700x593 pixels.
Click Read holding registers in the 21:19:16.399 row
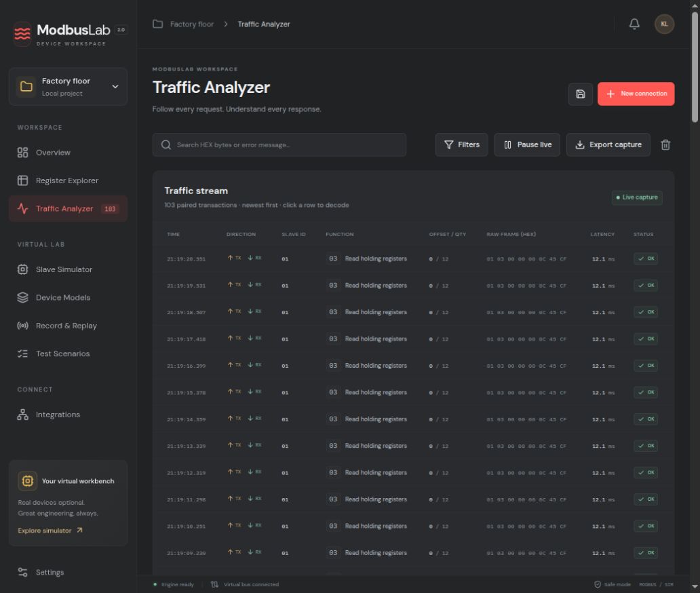pos(376,366)
